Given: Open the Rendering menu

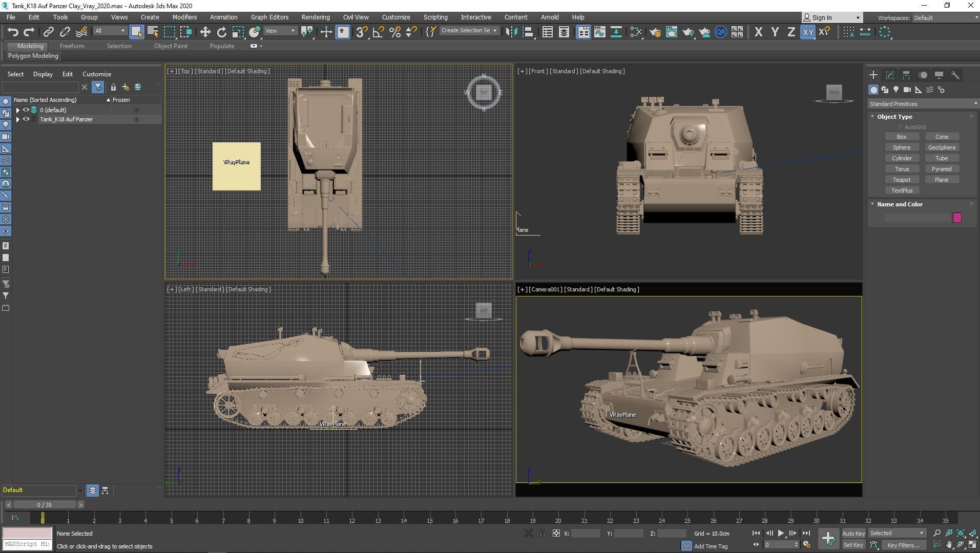Looking at the screenshot, I should 315,17.
